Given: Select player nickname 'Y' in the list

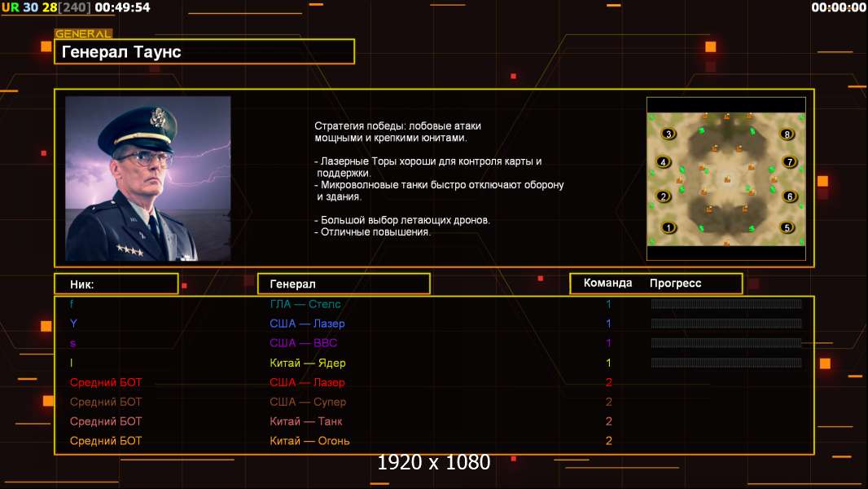Looking at the screenshot, I should (x=73, y=324).
